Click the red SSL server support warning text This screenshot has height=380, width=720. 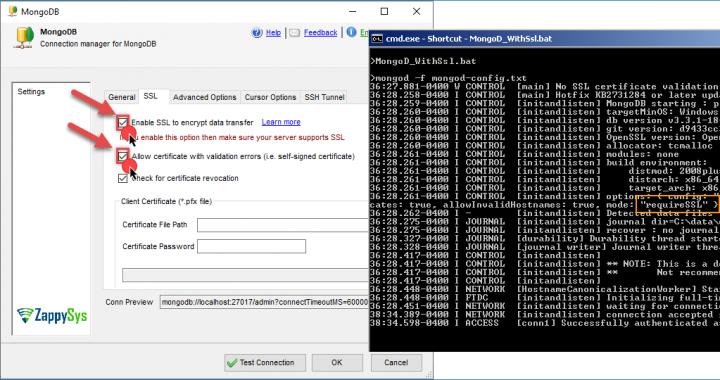232,137
